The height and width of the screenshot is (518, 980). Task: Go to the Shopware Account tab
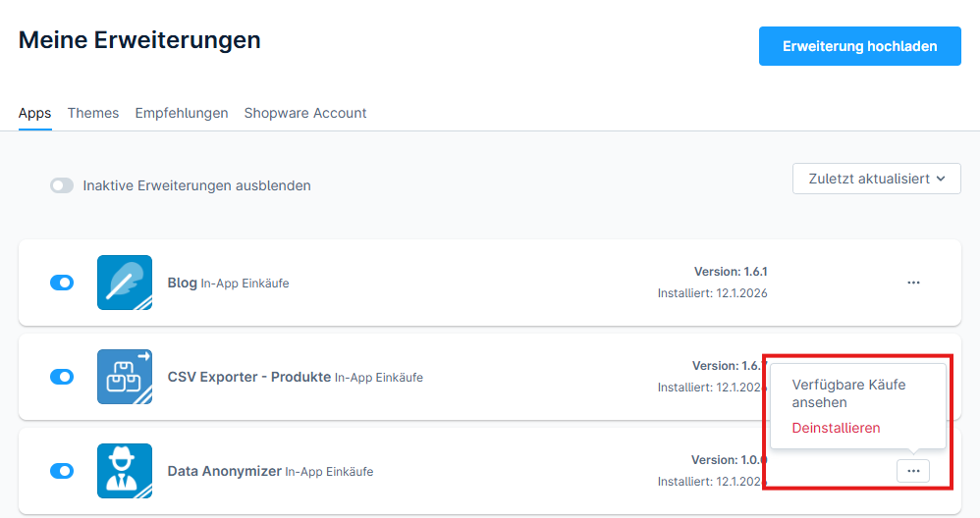tap(305, 113)
